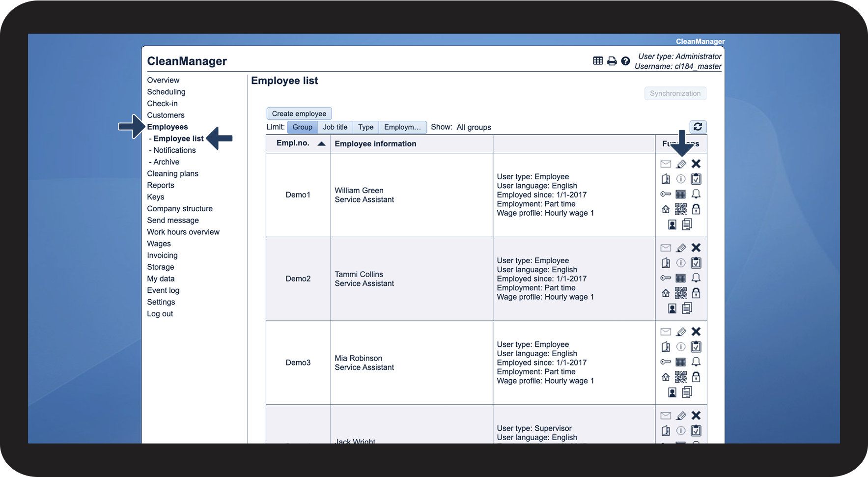
Task: Click the printer icon in the header
Action: [x=612, y=61]
